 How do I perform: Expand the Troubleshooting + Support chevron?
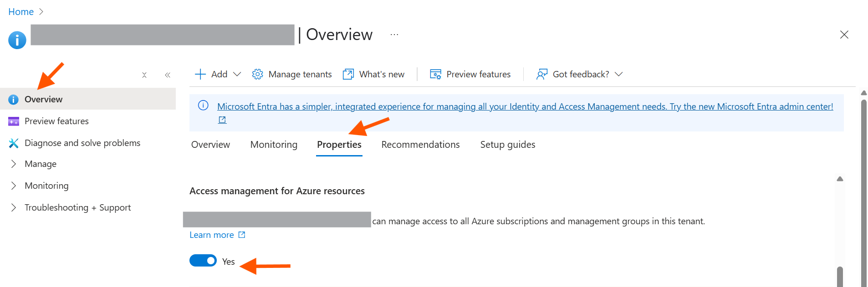[x=14, y=207]
